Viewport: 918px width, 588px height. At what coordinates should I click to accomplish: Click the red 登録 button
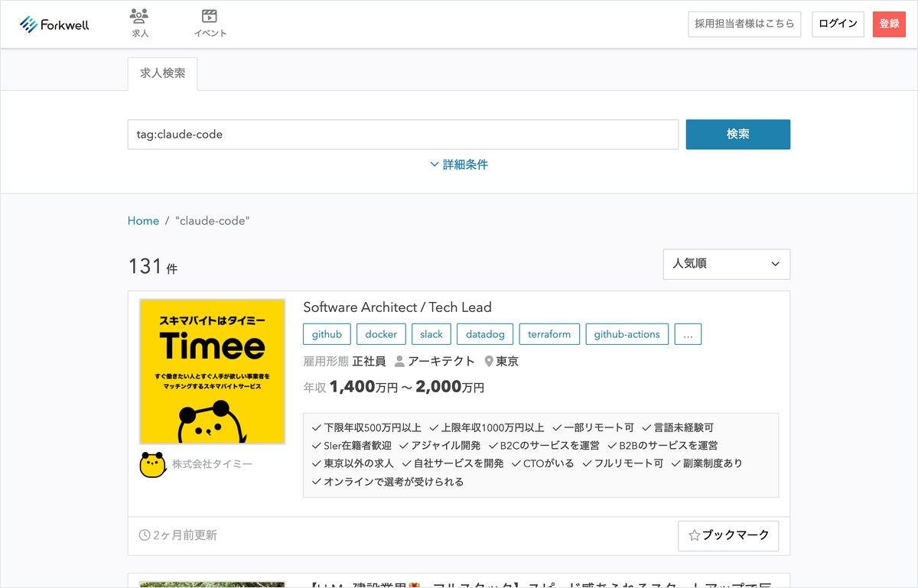pyautogui.click(x=889, y=24)
